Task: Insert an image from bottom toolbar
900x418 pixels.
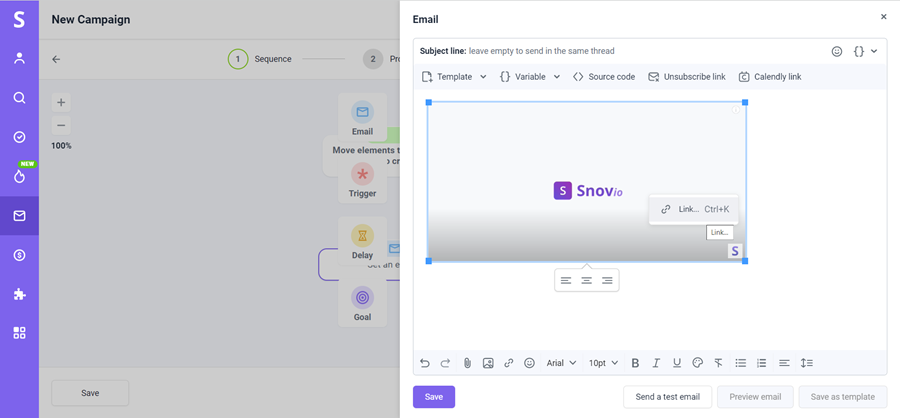Action: 488,363
